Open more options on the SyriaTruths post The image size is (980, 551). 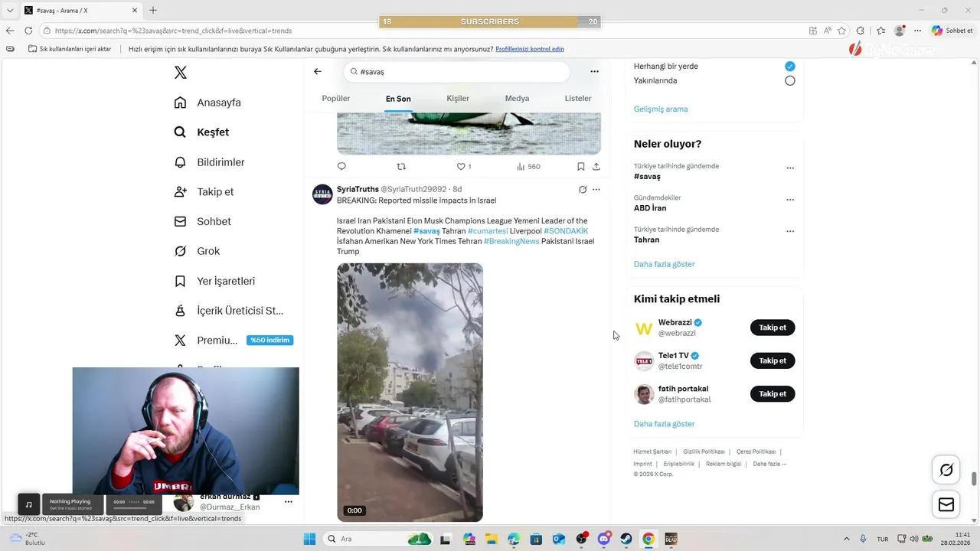coord(596,189)
